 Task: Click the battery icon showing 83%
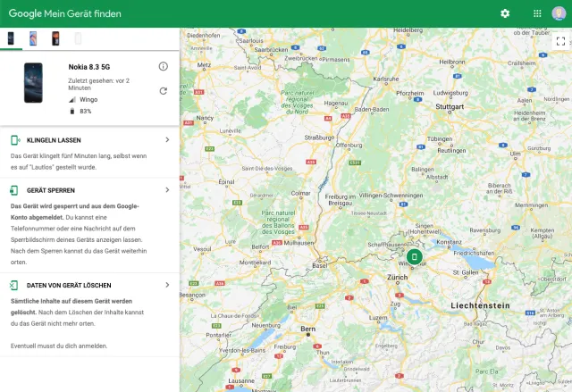72,111
